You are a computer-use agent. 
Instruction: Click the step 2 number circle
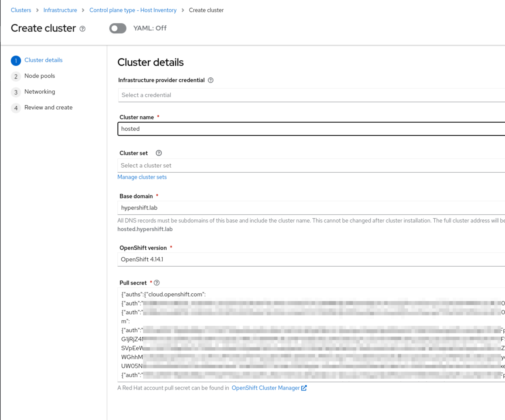(16, 77)
